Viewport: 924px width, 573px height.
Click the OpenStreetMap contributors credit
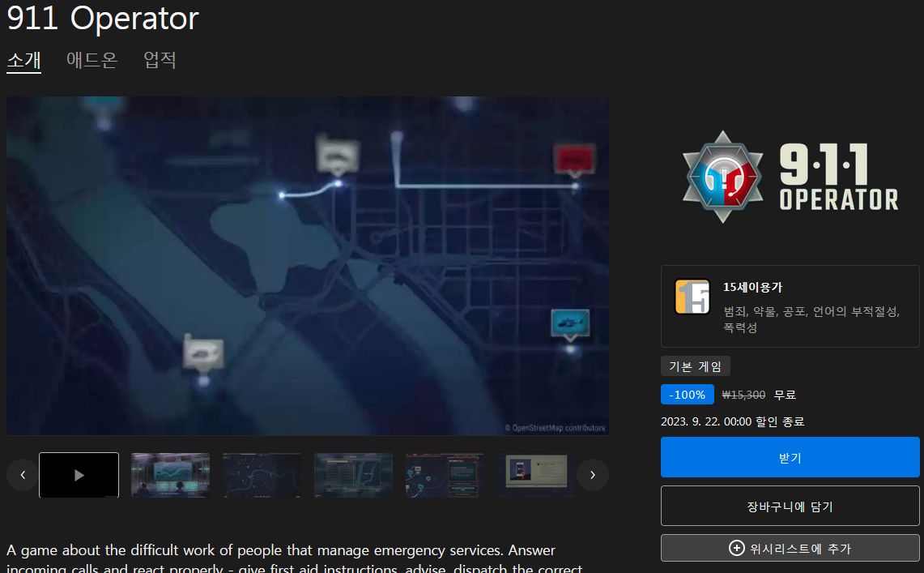coord(555,428)
